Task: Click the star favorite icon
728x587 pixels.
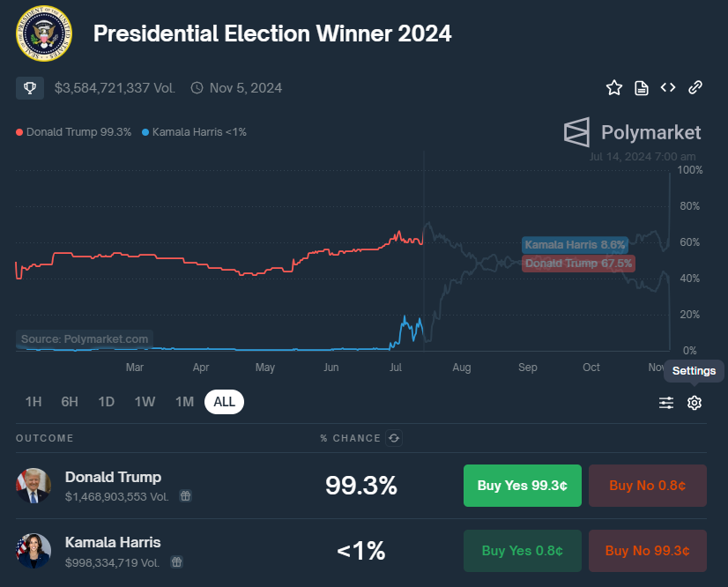Action: tap(614, 87)
